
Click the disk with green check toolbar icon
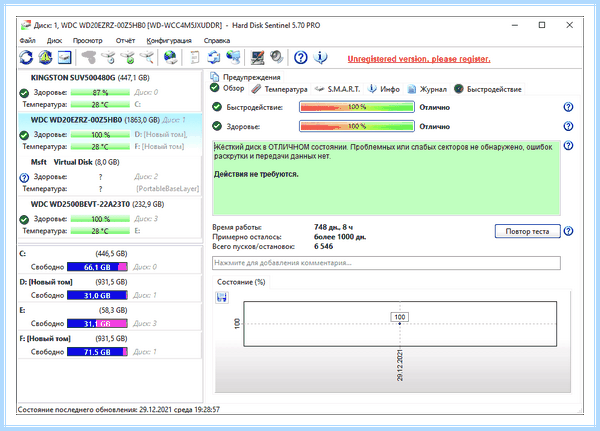click(x=128, y=58)
